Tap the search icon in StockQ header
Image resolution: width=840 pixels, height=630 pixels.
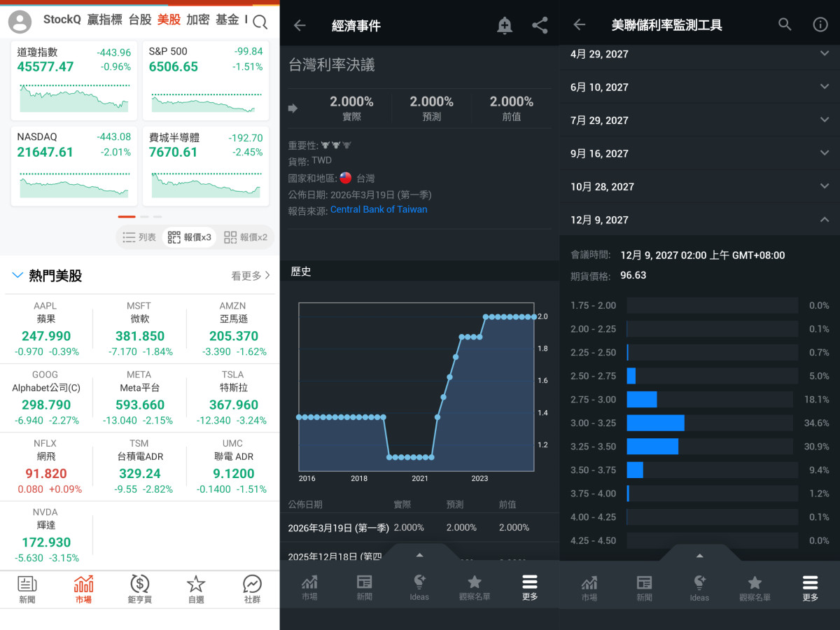point(260,22)
